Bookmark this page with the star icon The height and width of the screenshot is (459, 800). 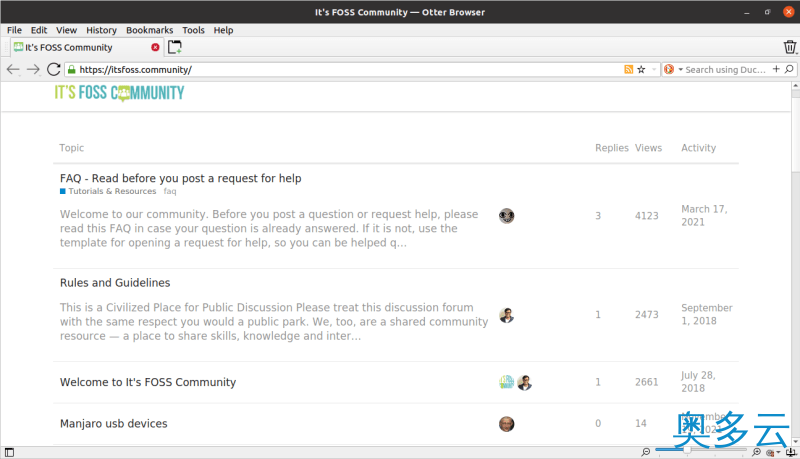point(641,69)
